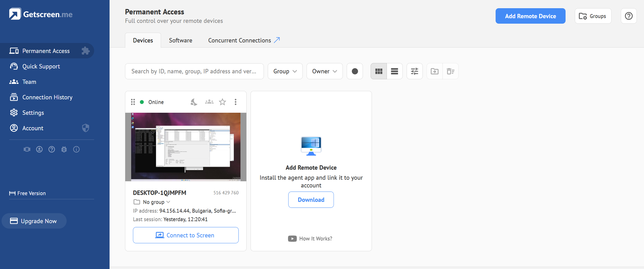Click the external arrow next to Concurrent Connections
The image size is (644, 269).
click(x=277, y=40)
